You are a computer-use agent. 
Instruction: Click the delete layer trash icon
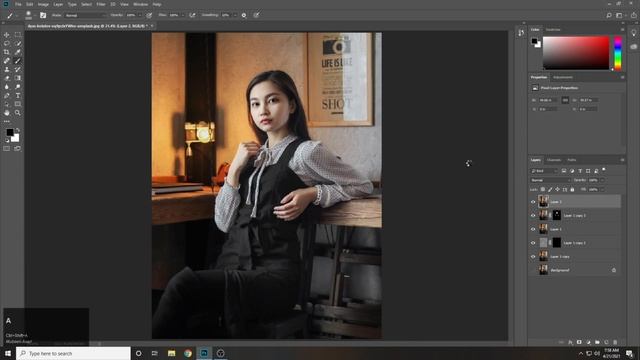615,342
